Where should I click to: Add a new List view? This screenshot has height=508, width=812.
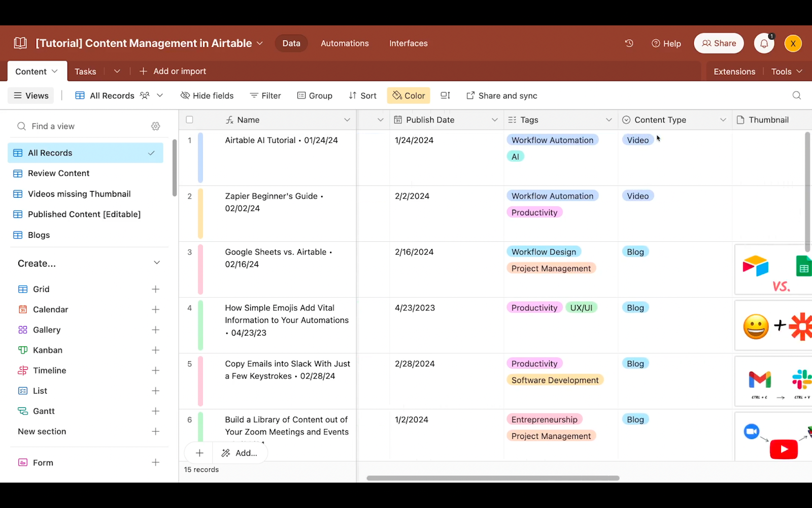click(x=156, y=391)
